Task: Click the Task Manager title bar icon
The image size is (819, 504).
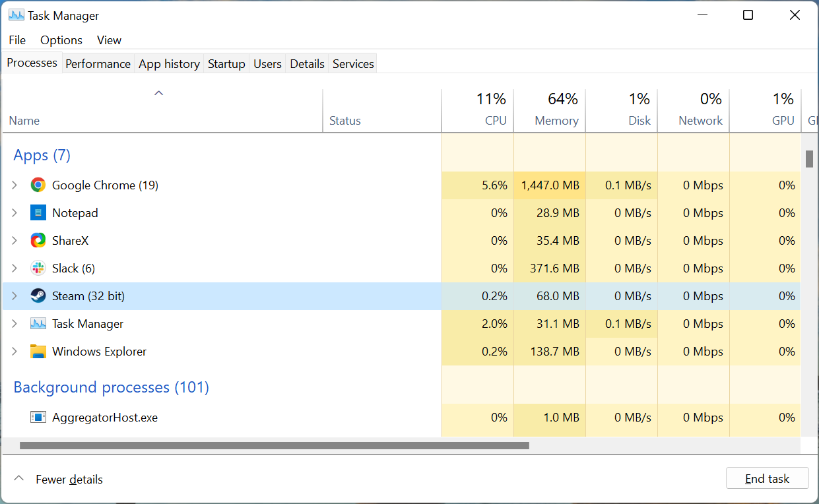Action: pyautogui.click(x=16, y=15)
